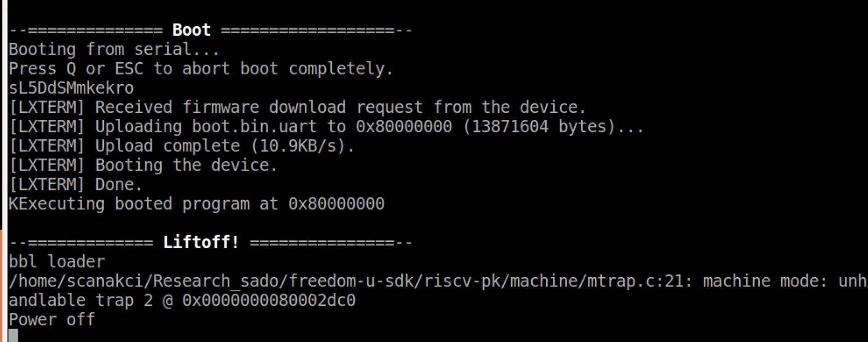Click the "Booting the device." line
The image size is (868, 342).
(186, 165)
